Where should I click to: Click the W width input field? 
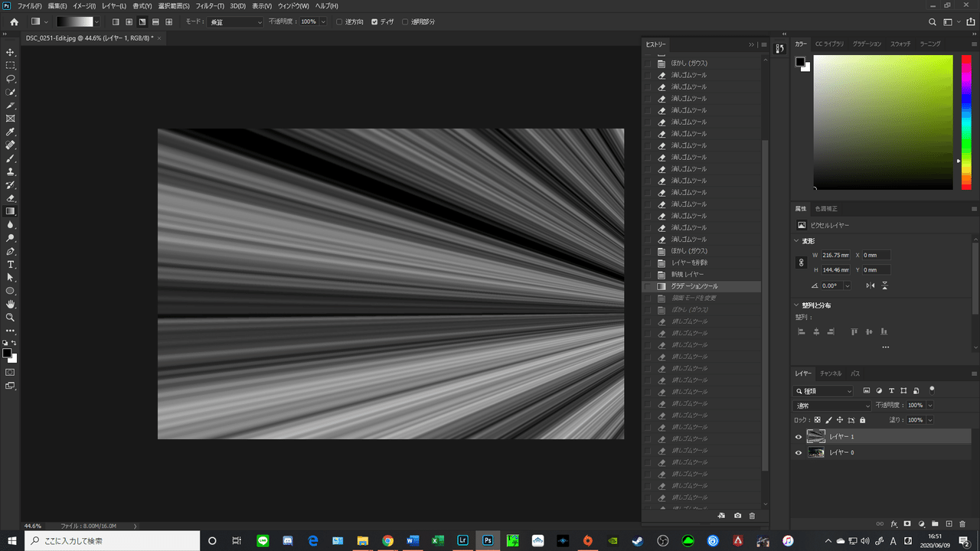(x=835, y=255)
